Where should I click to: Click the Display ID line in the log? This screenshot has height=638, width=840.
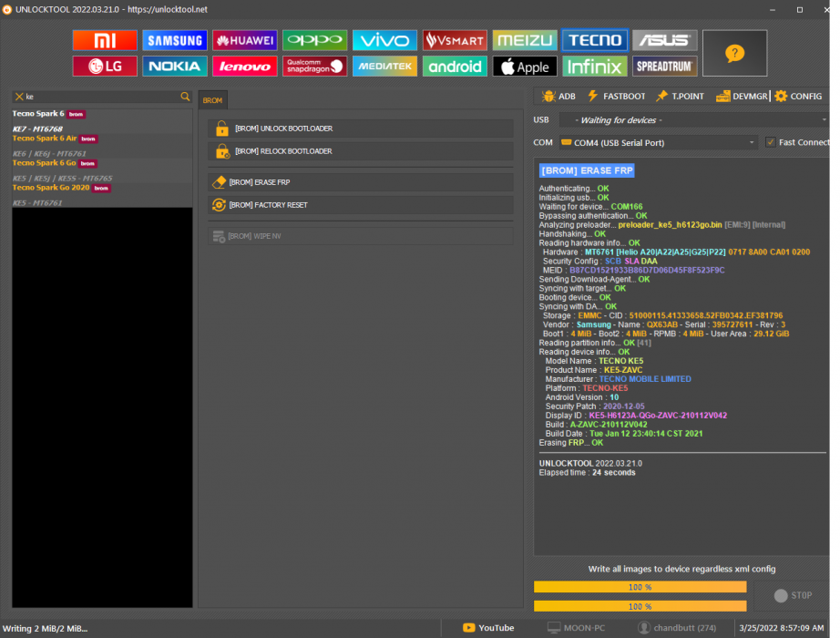(636, 416)
